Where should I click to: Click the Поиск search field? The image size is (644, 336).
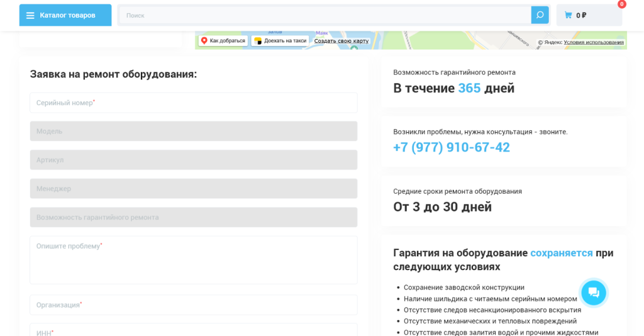tap(324, 15)
